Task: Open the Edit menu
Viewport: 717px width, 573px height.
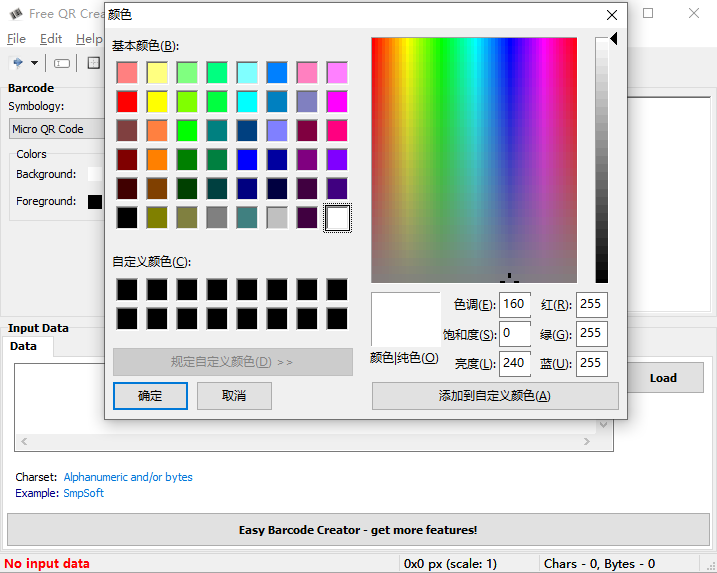Action: tap(51, 39)
